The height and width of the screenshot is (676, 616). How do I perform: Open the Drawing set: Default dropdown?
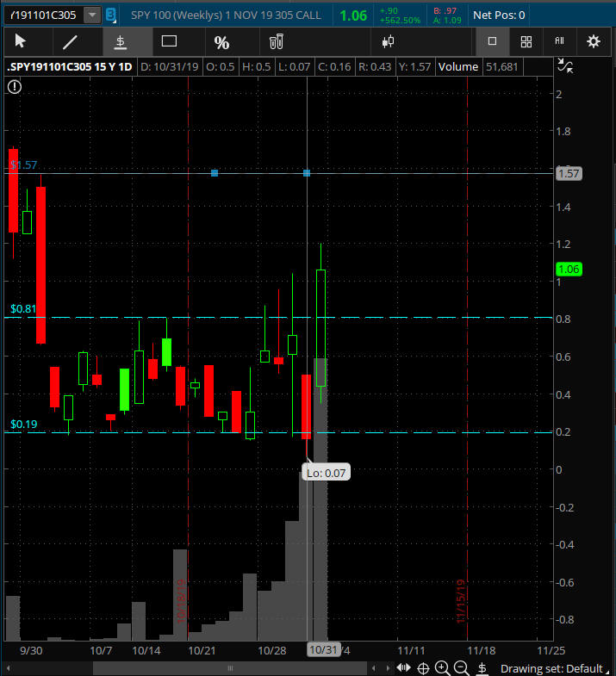tap(556, 669)
